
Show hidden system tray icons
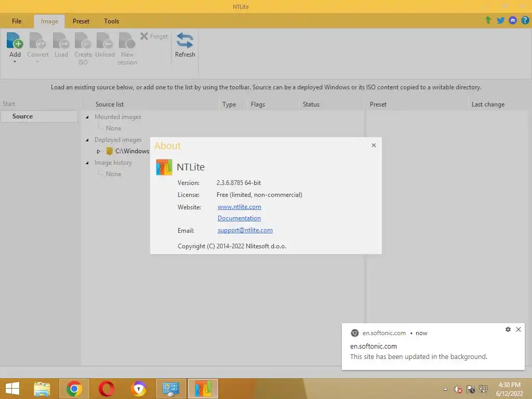tap(445, 389)
